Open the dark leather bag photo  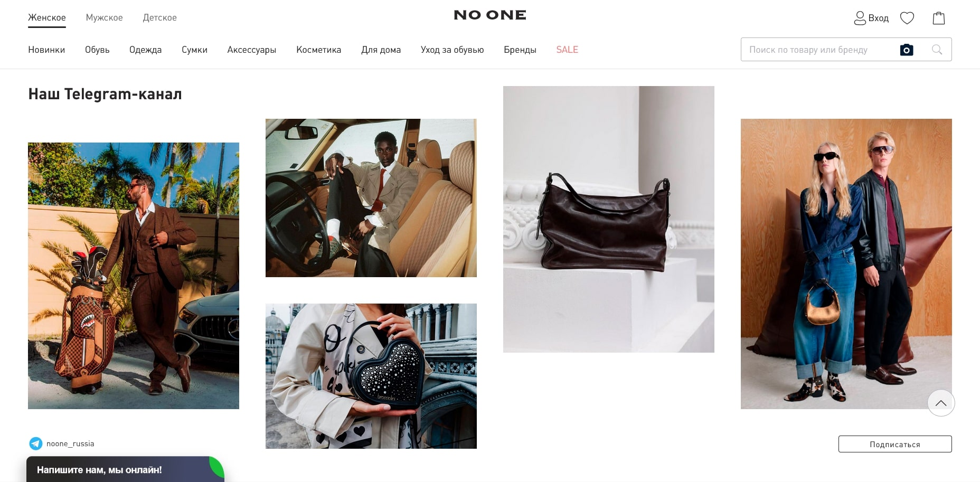click(609, 219)
